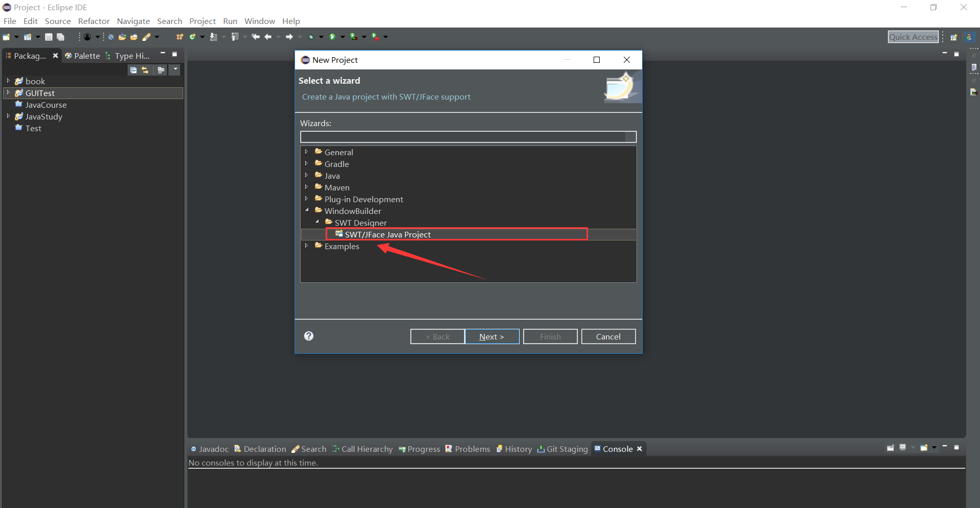
Task: Toggle Skip All Breakpoints in the toolbar
Action: [x=111, y=36]
